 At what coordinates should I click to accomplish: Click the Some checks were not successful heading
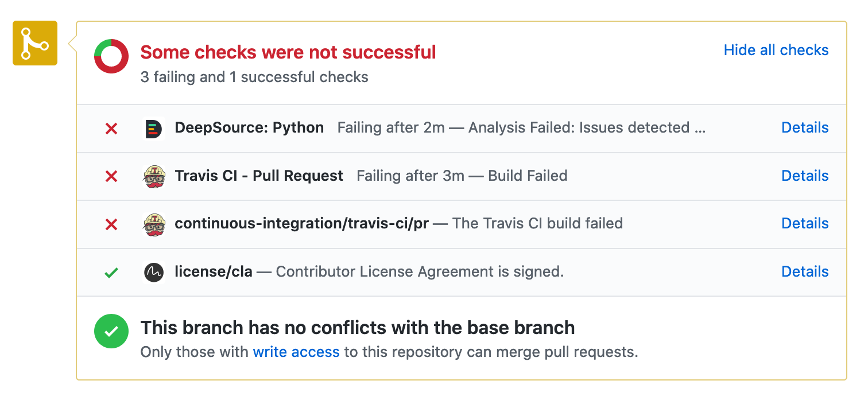[x=288, y=52]
